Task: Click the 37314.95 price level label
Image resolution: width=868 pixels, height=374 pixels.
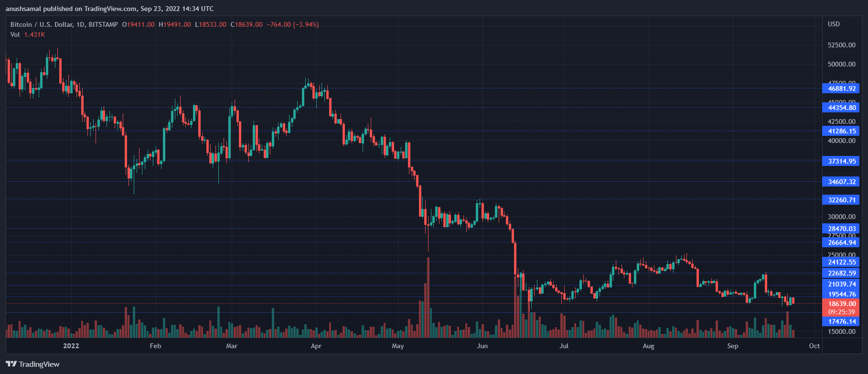Action: pos(842,161)
